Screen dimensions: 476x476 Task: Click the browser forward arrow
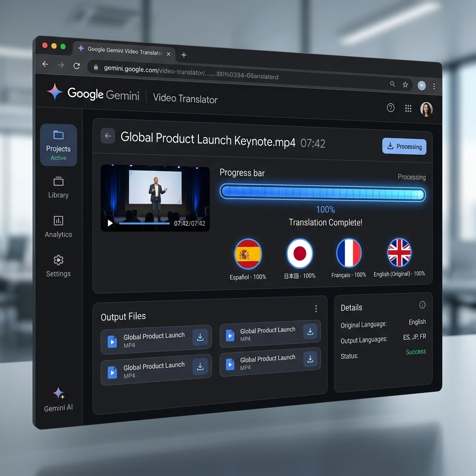61,65
